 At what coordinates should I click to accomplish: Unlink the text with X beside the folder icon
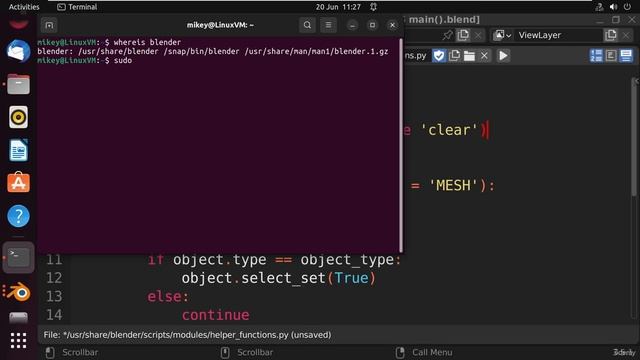click(x=484, y=56)
